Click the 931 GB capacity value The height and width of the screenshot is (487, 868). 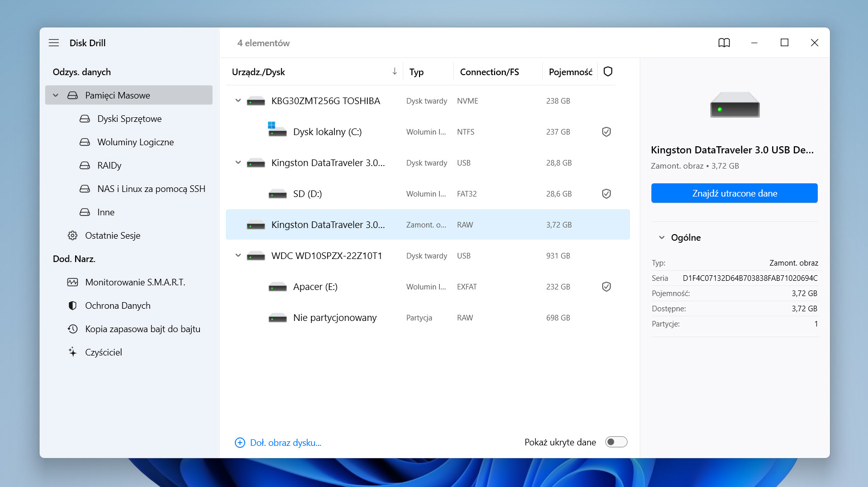558,256
